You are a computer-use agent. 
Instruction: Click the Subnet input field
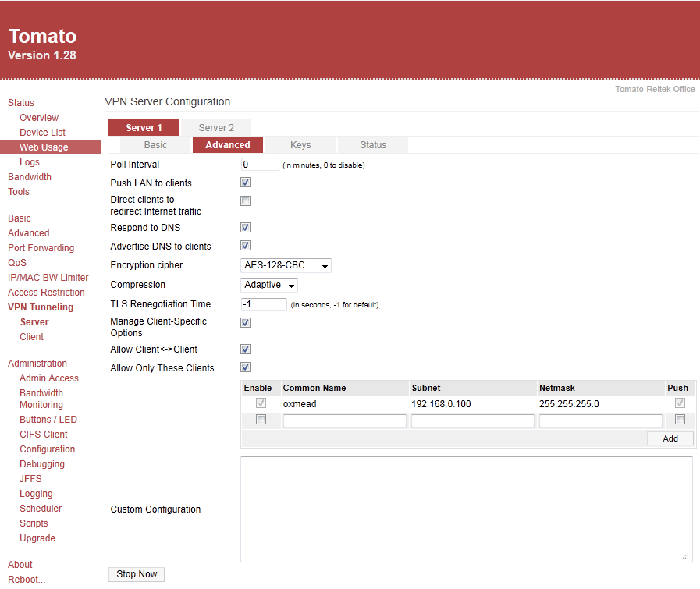pos(473,420)
